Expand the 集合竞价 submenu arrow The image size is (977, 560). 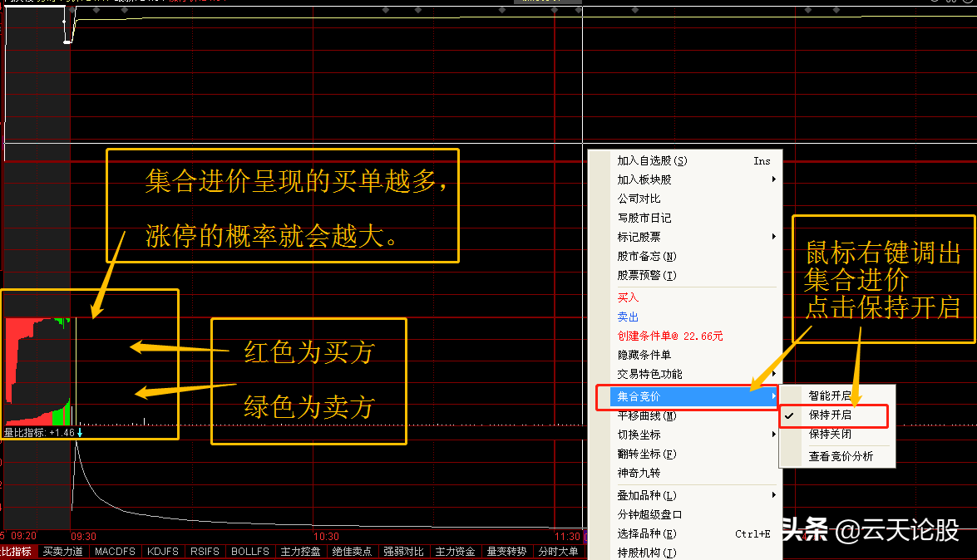tap(774, 396)
